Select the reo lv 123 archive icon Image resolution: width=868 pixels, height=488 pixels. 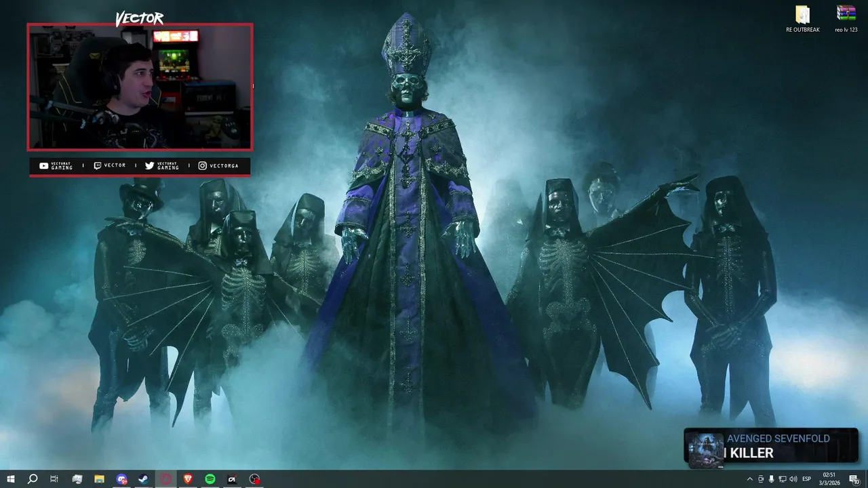pyautogui.click(x=846, y=19)
